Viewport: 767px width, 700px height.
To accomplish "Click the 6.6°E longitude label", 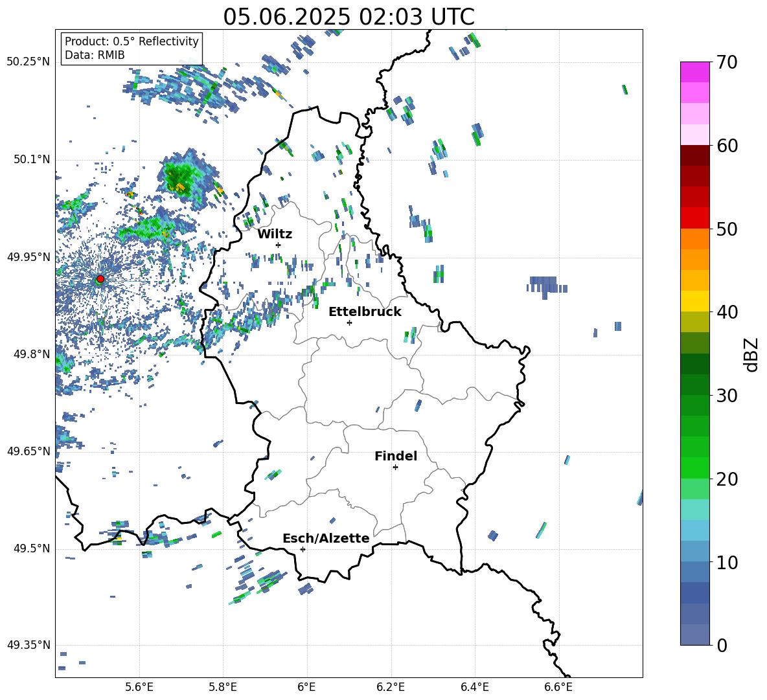I will pyautogui.click(x=558, y=687).
